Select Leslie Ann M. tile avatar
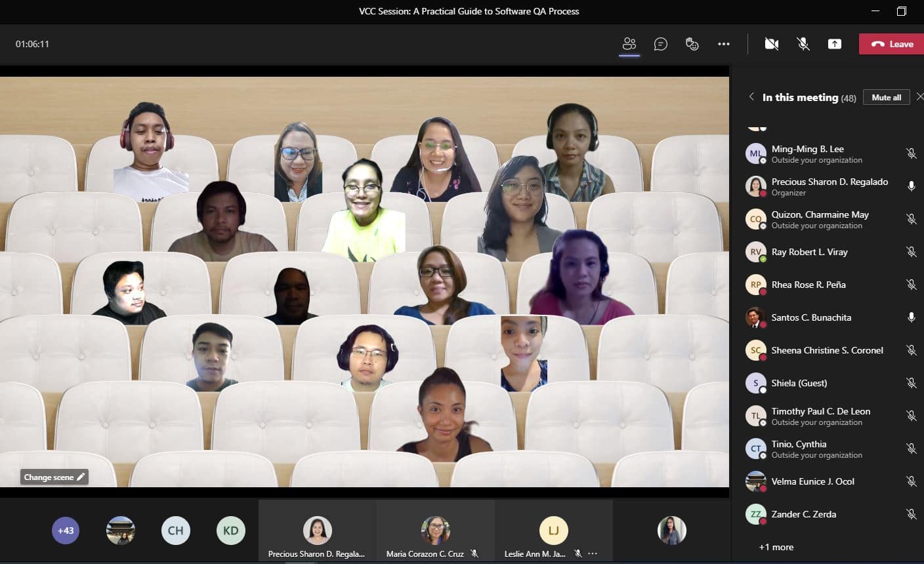 point(553,530)
